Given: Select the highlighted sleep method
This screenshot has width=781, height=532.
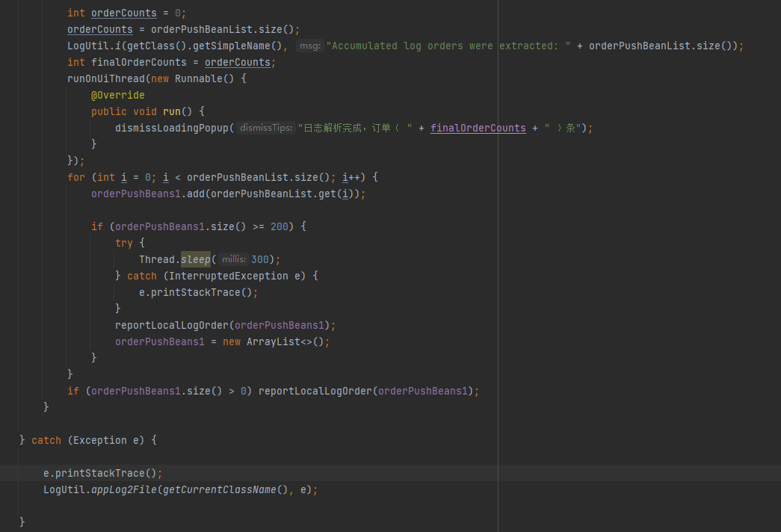Looking at the screenshot, I should [x=195, y=259].
